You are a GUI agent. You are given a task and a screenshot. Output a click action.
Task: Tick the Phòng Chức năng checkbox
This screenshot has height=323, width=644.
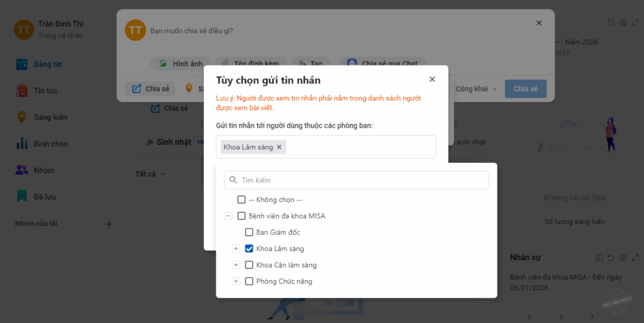[x=249, y=281]
